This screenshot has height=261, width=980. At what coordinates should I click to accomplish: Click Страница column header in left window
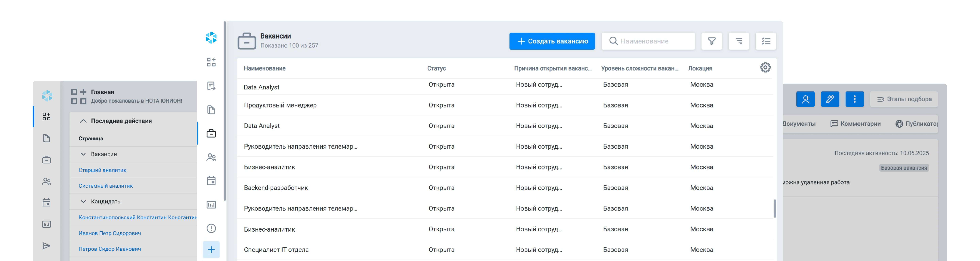click(x=91, y=138)
